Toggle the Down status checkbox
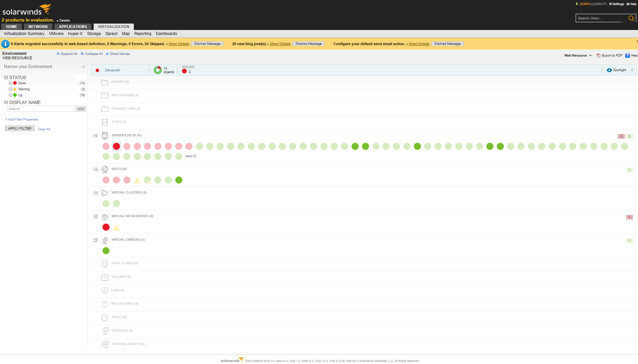This screenshot has height=364, width=638. (10, 83)
